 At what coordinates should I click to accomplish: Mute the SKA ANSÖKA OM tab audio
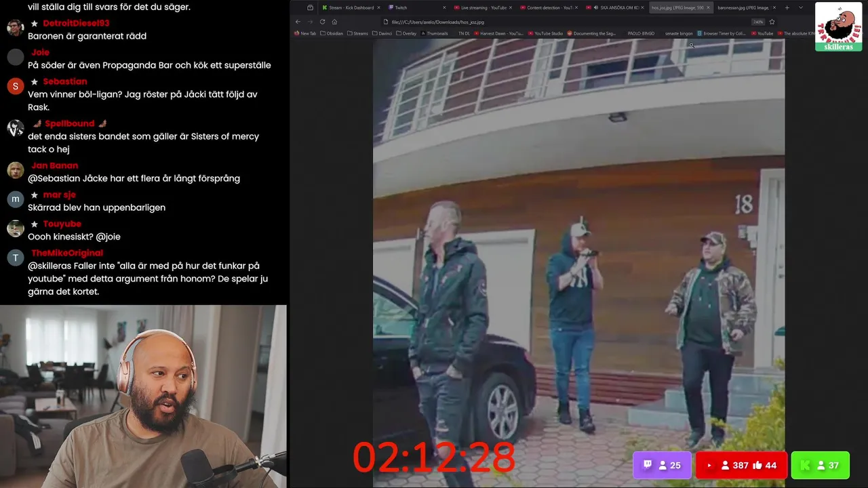pos(596,7)
